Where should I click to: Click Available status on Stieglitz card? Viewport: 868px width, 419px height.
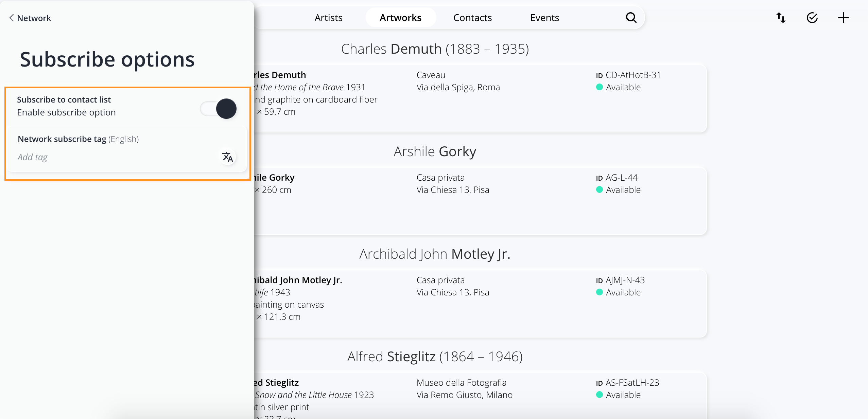(x=618, y=395)
